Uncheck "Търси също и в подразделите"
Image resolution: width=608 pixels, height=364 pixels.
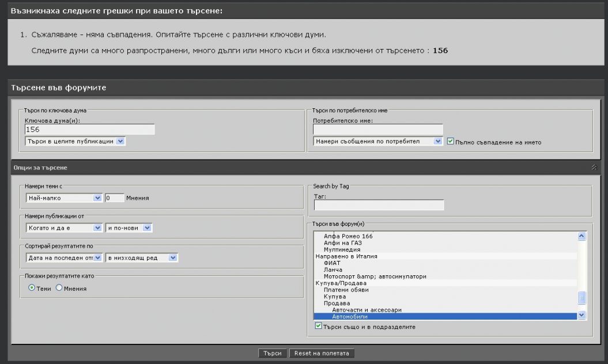[318, 327]
